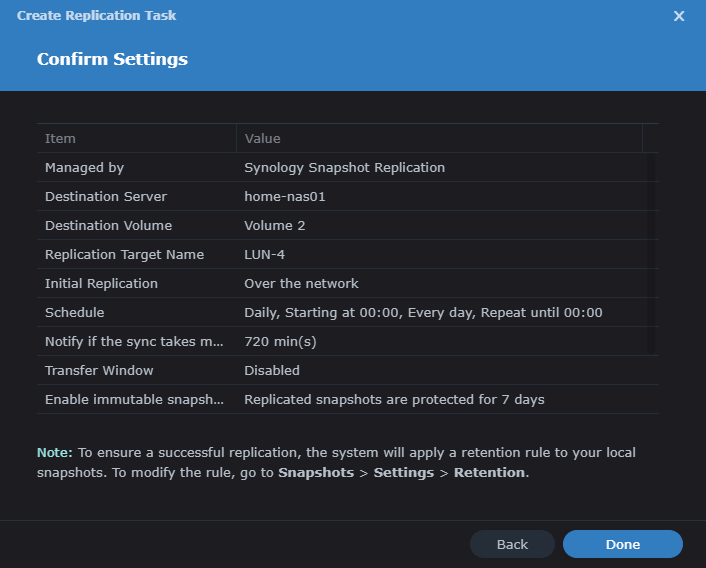Image resolution: width=706 pixels, height=568 pixels.
Task: Close the Create Replication Task dialog
Action: (x=679, y=16)
